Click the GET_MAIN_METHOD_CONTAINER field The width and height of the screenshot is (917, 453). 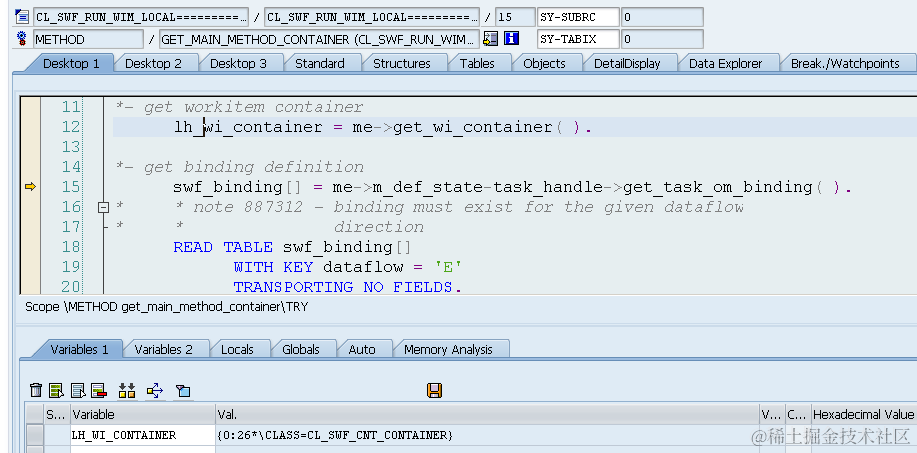pos(319,39)
